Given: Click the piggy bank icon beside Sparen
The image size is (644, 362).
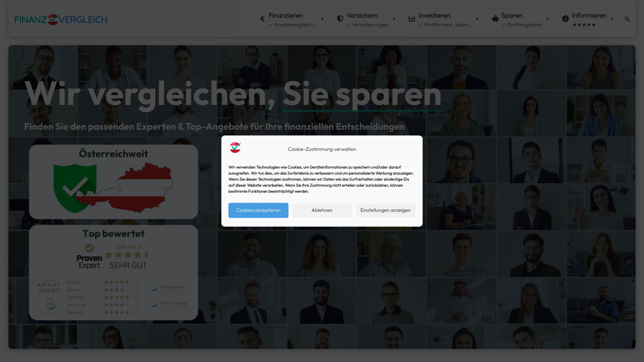Looking at the screenshot, I should [495, 19].
